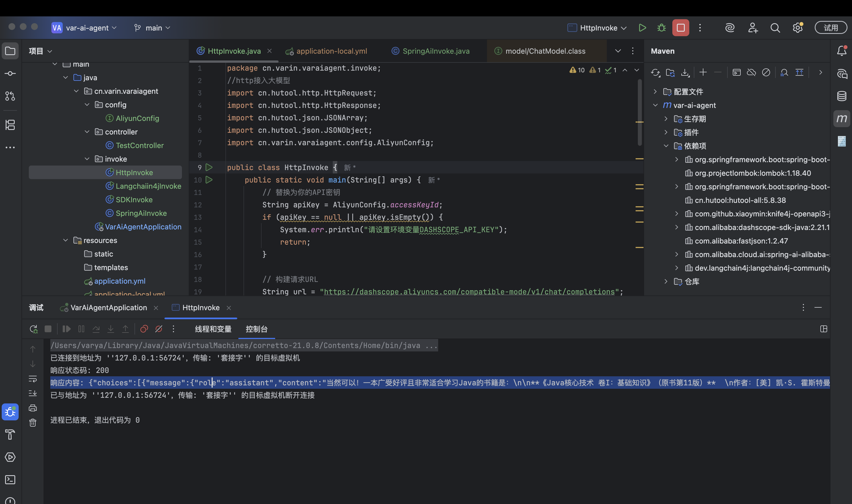Image resolution: width=852 pixels, height=504 pixels.
Task: Click the editor vertical scrollbar thumb
Action: click(640, 112)
